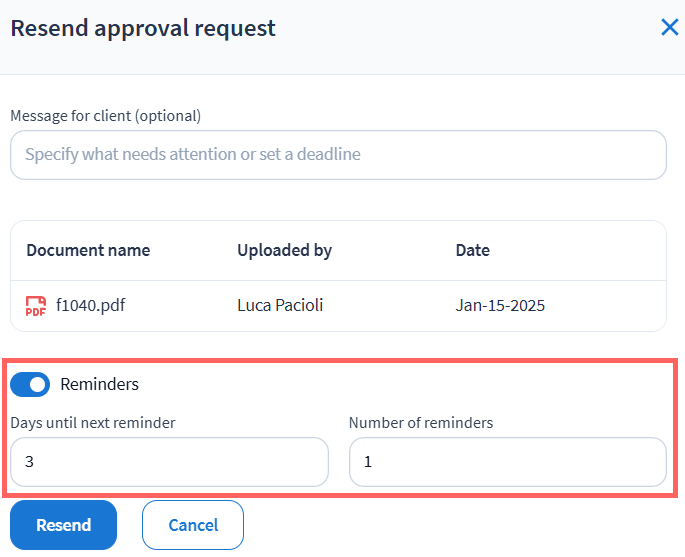Disable the Reminders toggle switch

tap(30, 384)
